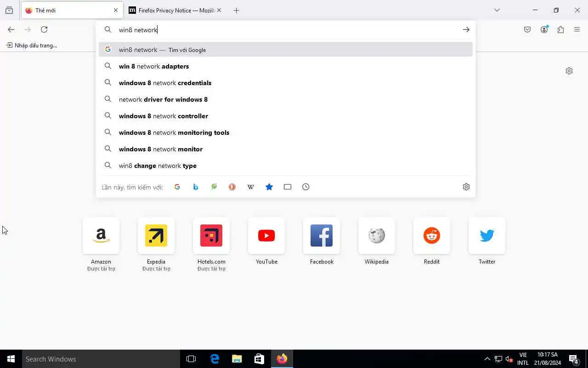Viewport: 588px width, 368px height.
Task: Go forward with the forward arrow
Action: coord(28,29)
